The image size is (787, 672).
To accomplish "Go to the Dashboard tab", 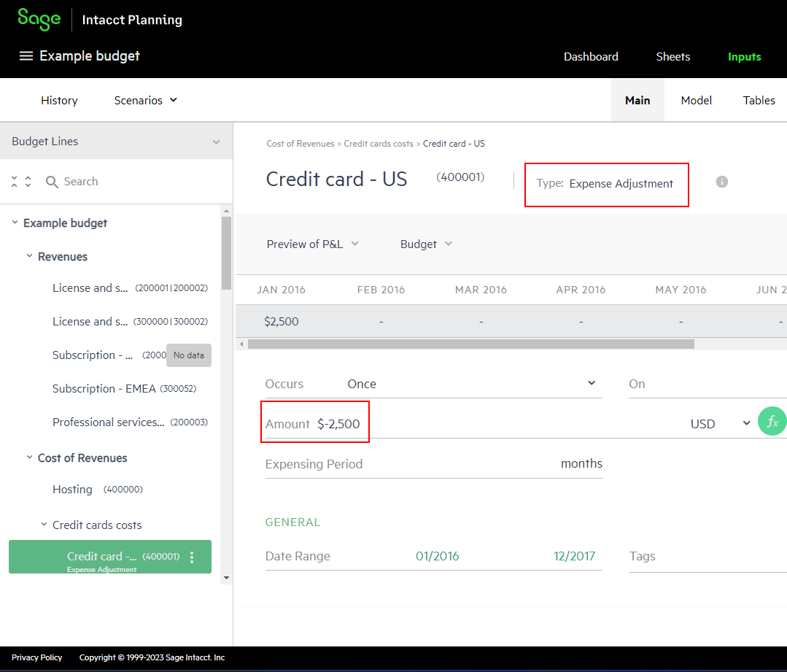I will [x=591, y=57].
